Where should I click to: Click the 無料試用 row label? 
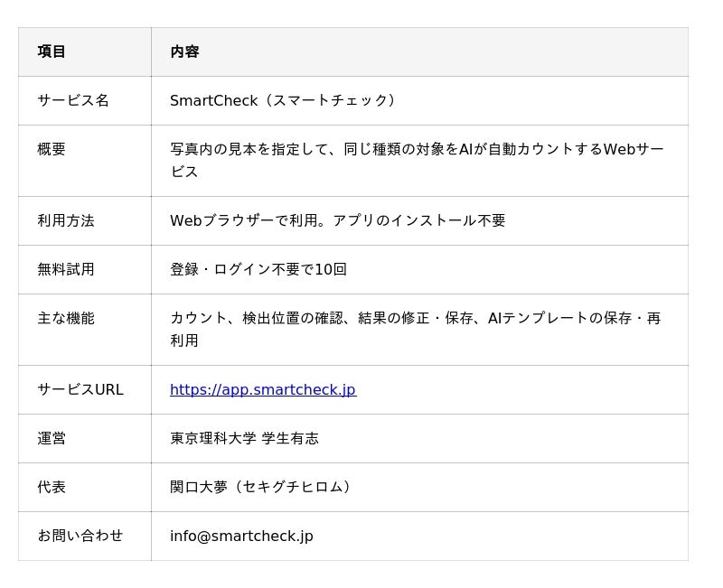66,269
